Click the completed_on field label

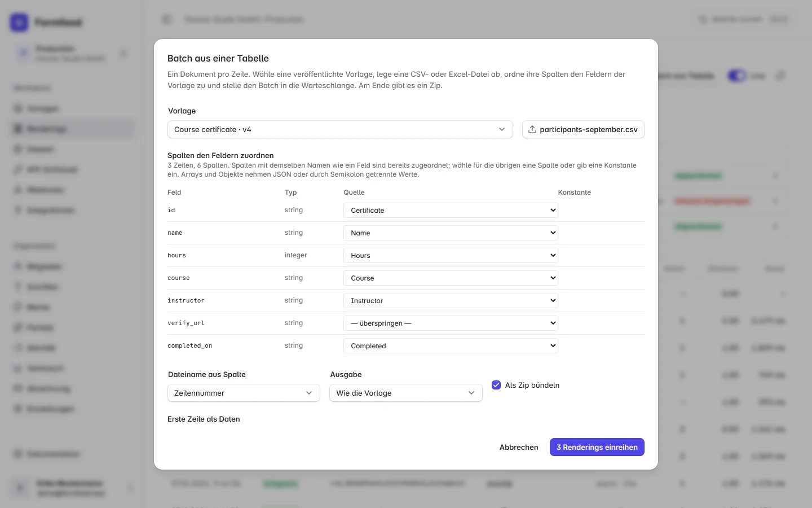tap(189, 345)
